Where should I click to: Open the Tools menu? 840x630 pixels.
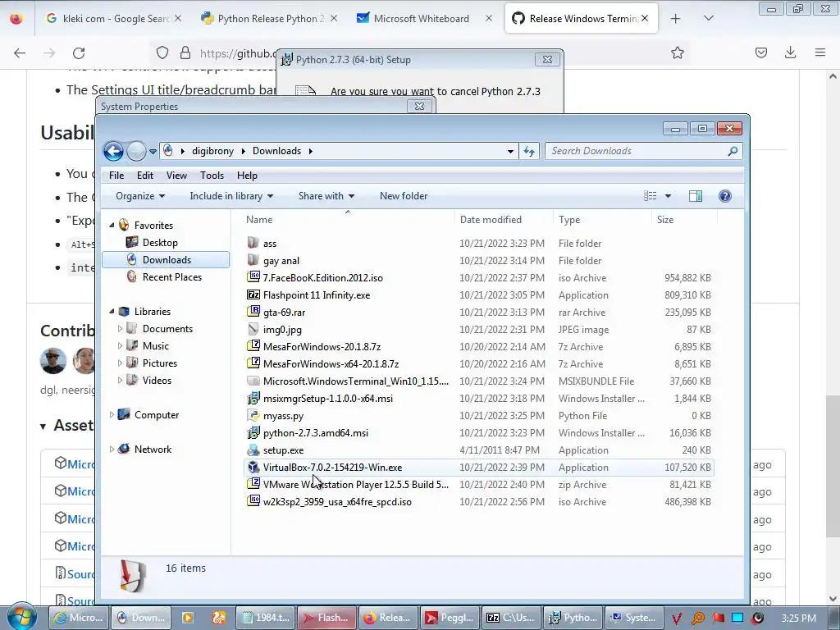click(x=212, y=176)
